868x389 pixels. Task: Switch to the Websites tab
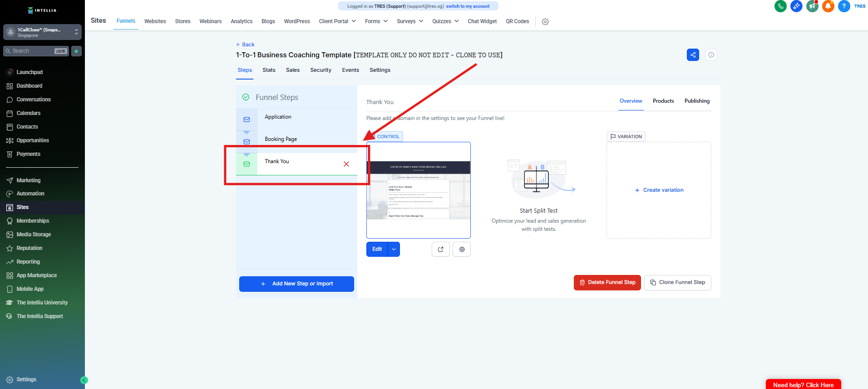[155, 21]
